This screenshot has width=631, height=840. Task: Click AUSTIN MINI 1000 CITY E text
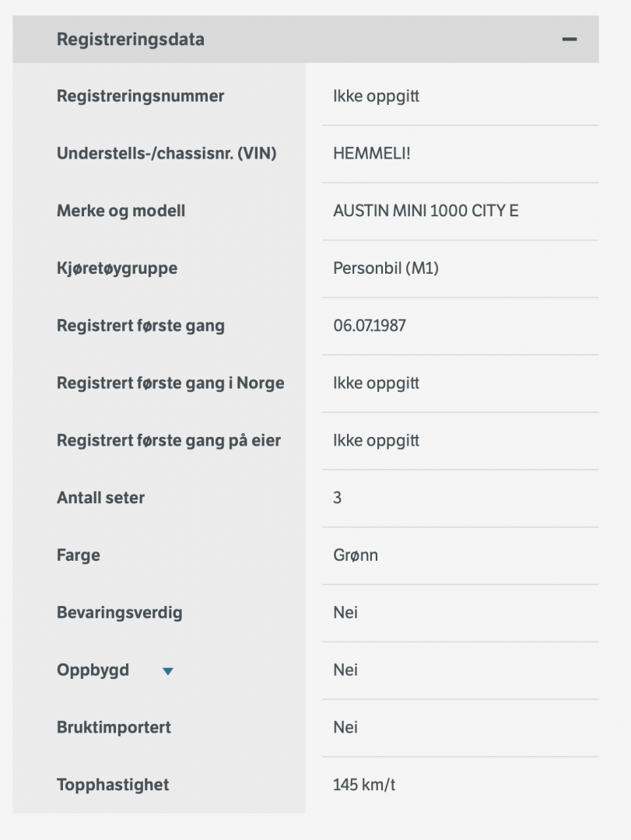pyautogui.click(x=426, y=211)
